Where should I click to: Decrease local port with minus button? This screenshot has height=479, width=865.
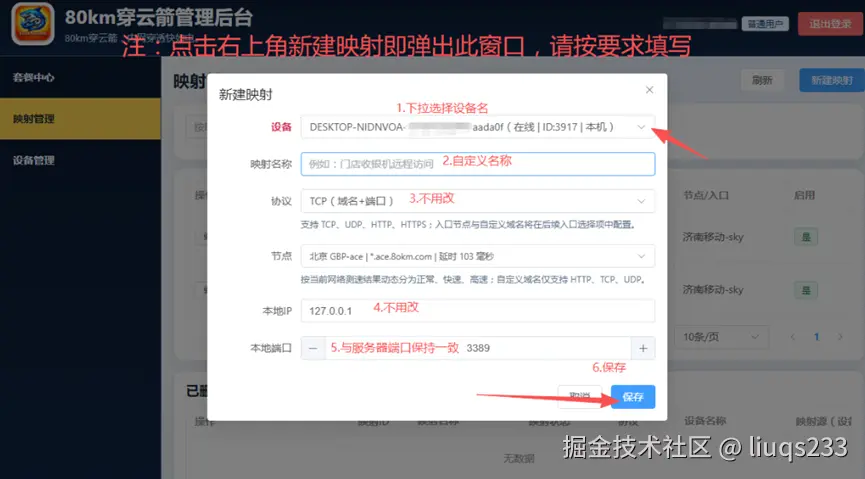click(313, 348)
